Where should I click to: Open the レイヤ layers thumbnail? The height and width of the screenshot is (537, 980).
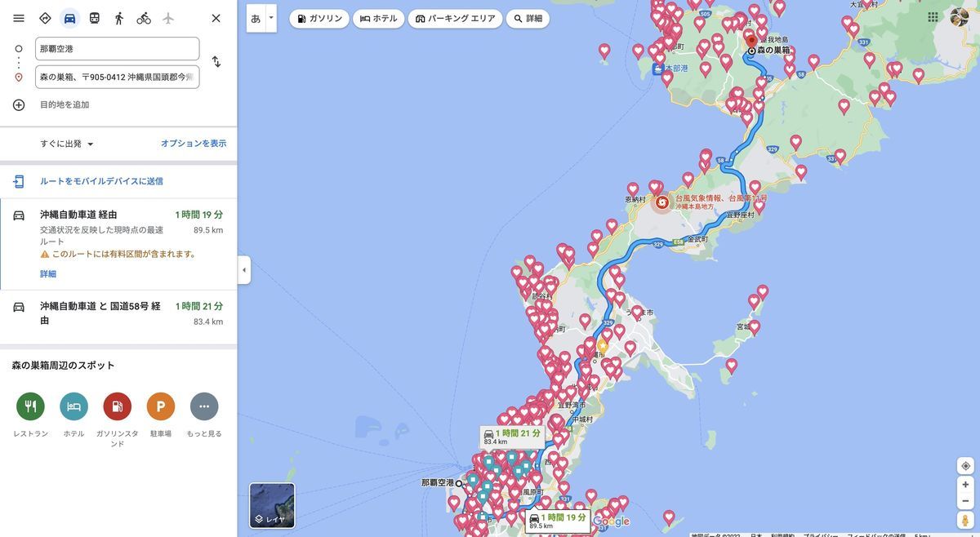point(272,506)
